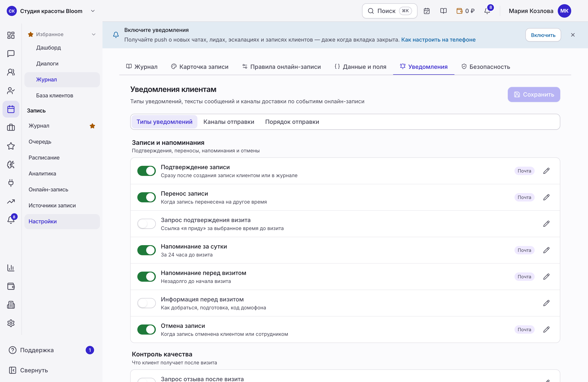Click the Поиск search field

[x=390, y=11]
